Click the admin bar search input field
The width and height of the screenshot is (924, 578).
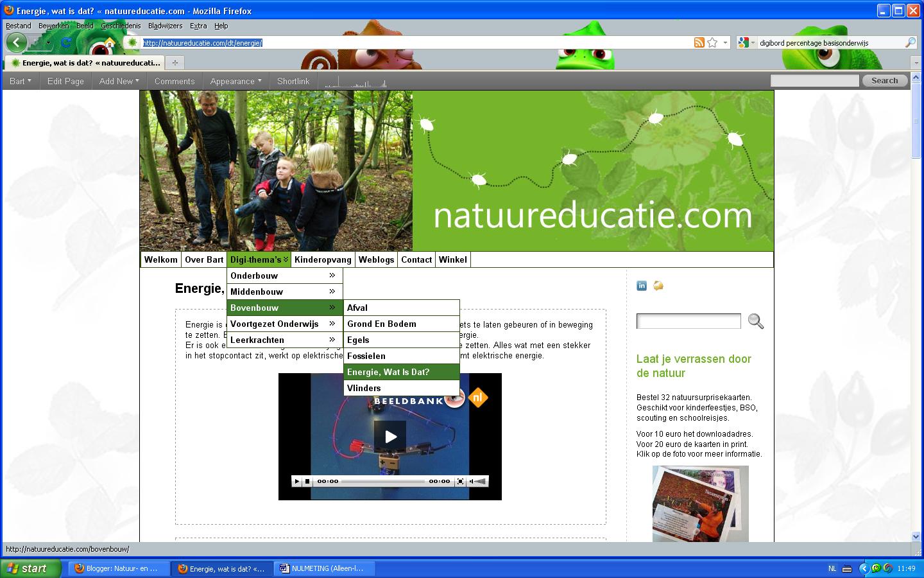point(814,80)
